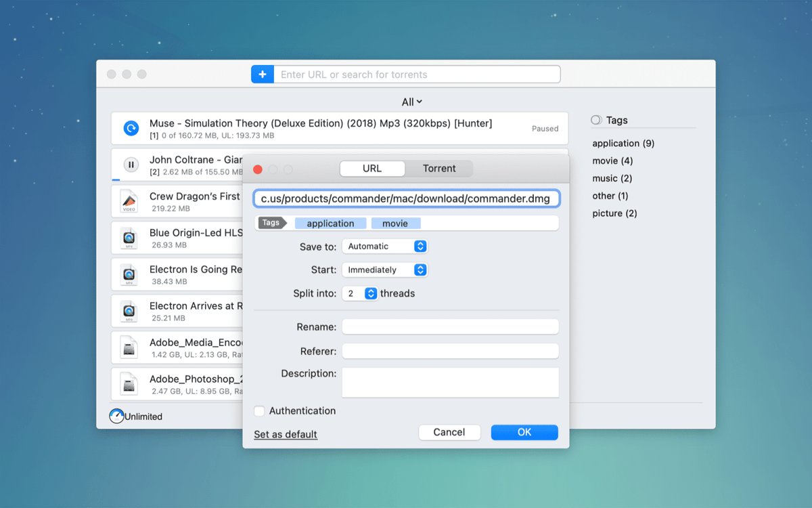Select the URL tab
This screenshot has width=812, height=508.
(x=372, y=169)
